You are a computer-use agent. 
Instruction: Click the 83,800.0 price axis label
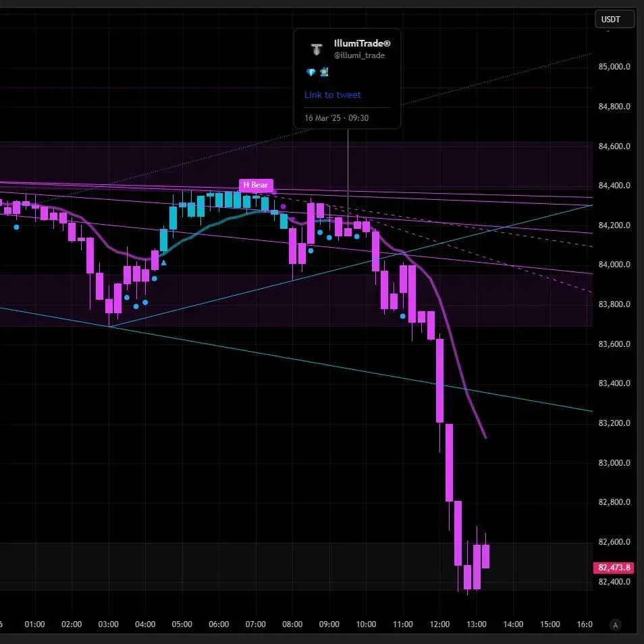tap(614, 304)
